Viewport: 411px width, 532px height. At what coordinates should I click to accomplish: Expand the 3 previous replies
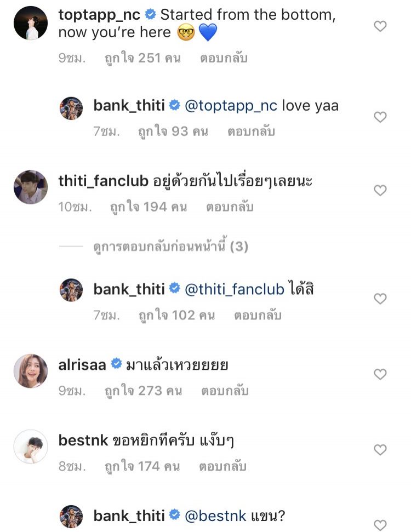(170, 247)
